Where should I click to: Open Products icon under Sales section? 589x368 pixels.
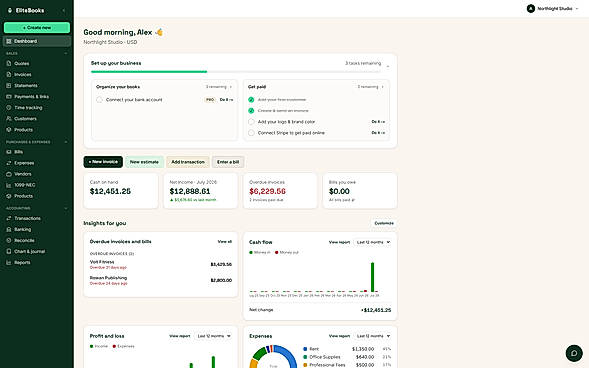coord(9,130)
